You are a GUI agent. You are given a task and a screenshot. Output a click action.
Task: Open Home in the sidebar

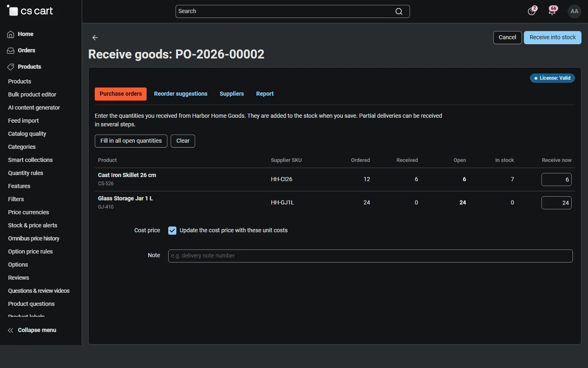pos(20,34)
